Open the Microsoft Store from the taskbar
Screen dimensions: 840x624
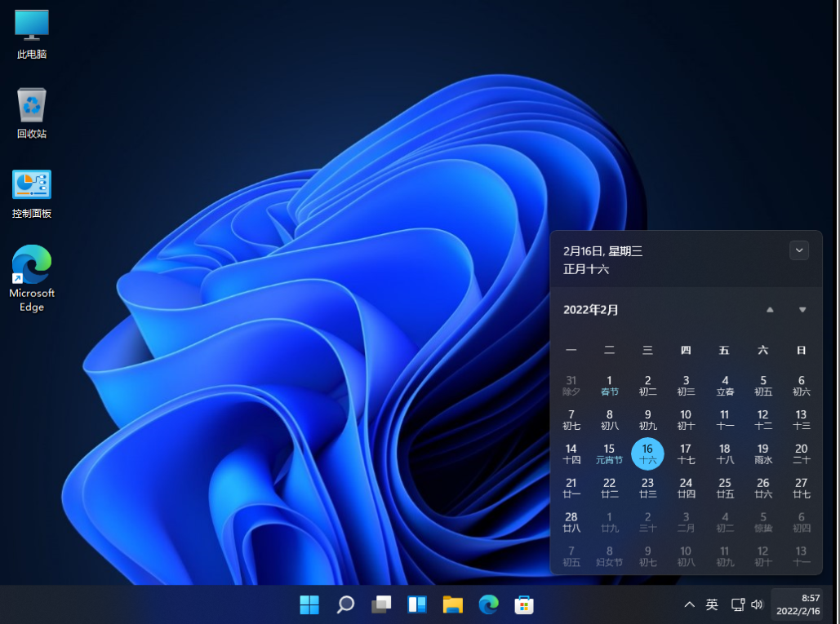click(524, 604)
